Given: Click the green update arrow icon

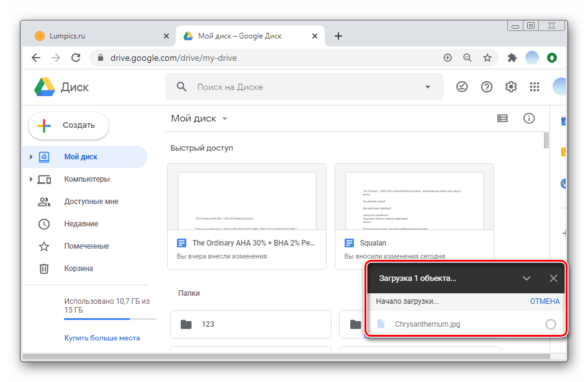Looking at the screenshot, I should [x=551, y=58].
